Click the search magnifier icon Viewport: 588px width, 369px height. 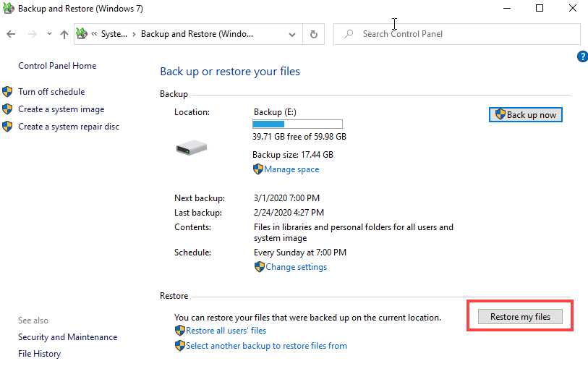point(349,34)
